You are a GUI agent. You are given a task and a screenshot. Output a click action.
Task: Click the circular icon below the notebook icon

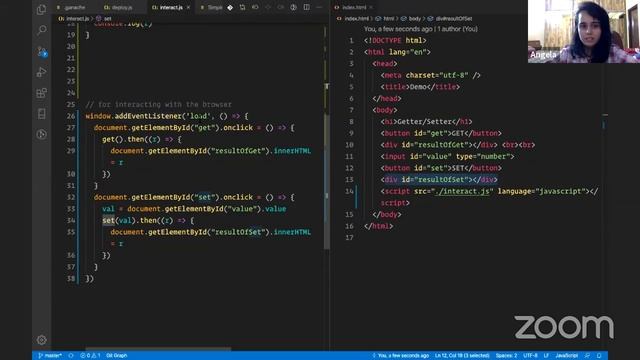(42, 134)
